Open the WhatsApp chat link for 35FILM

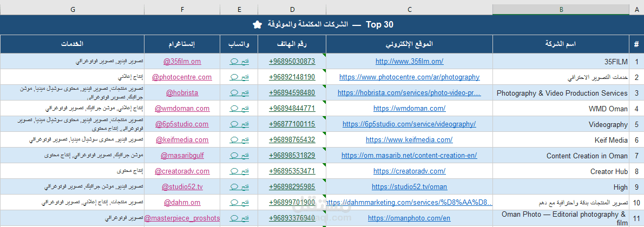239,62
